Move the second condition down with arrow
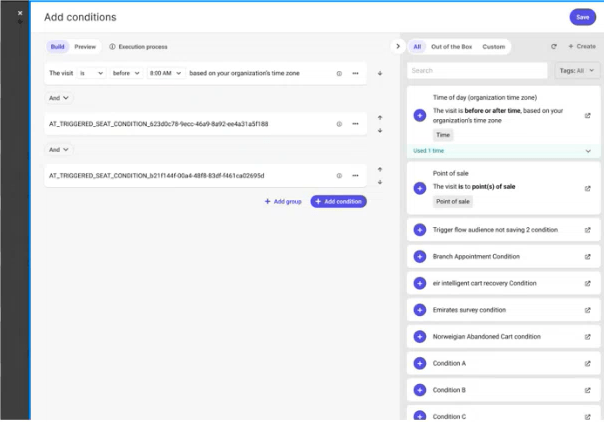Image resolution: width=604 pixels, height=422 pixels. (x=380, y=130)
